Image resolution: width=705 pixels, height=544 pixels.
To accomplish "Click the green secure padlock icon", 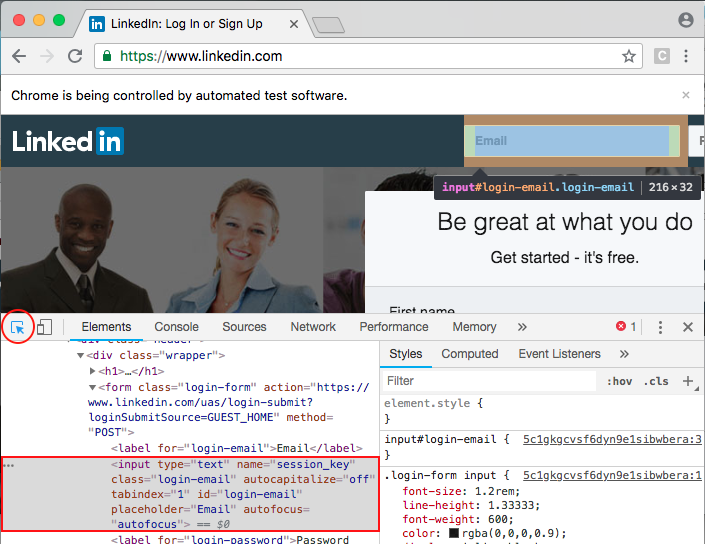I will pyautogui.click(x=107, y=56).
